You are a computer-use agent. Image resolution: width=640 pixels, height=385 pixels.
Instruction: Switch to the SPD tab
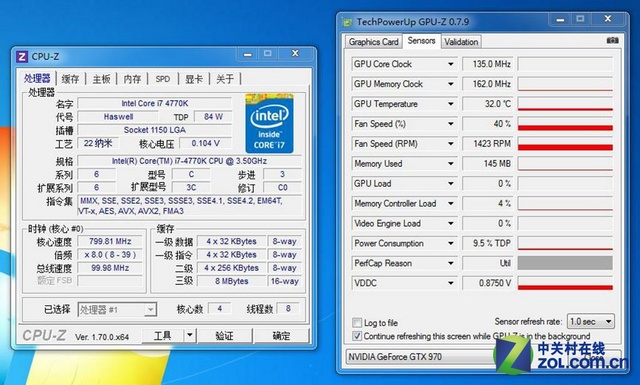point(162,79)
